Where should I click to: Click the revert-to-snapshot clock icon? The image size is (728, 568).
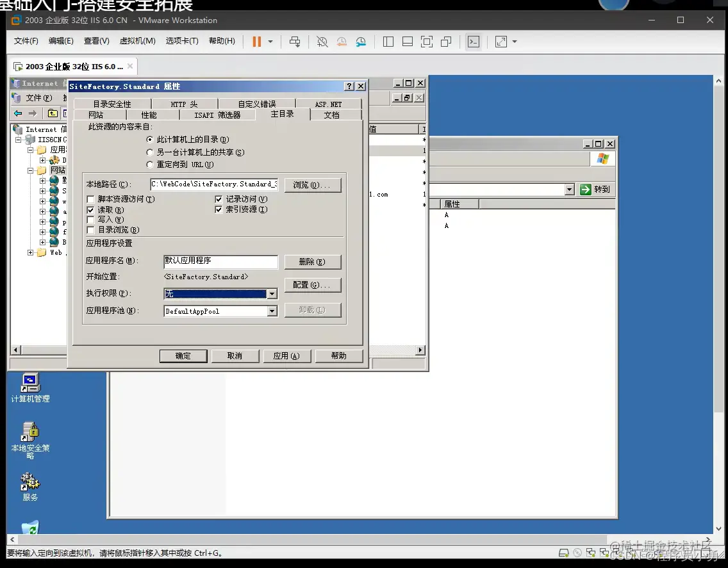341,42
